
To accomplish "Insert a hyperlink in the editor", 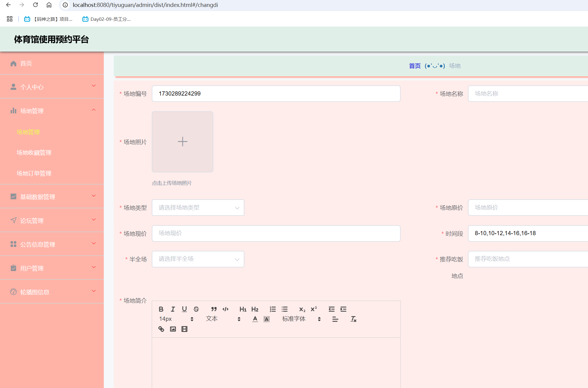I will coord(161,329).
